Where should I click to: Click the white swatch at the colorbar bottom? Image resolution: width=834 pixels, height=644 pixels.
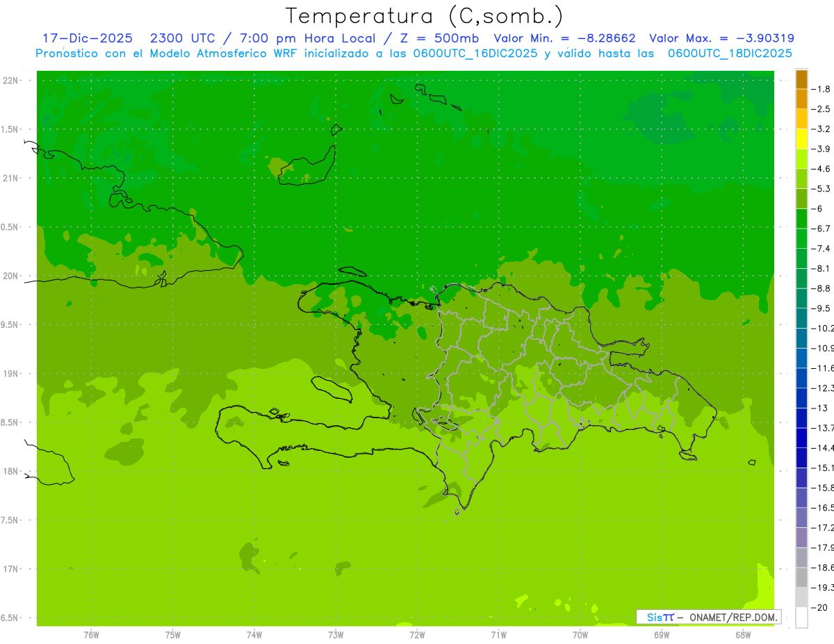coord(801,618)
